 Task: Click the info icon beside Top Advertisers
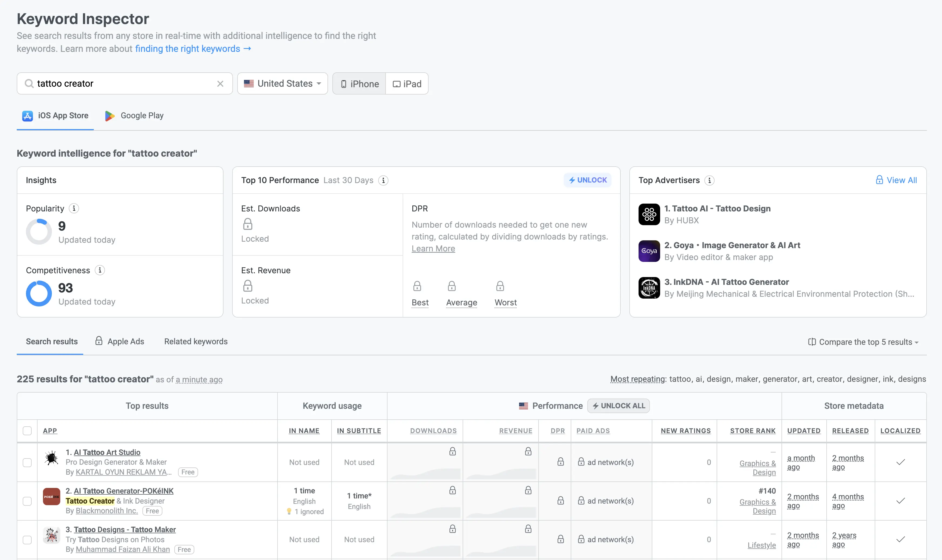coord(709,180)
